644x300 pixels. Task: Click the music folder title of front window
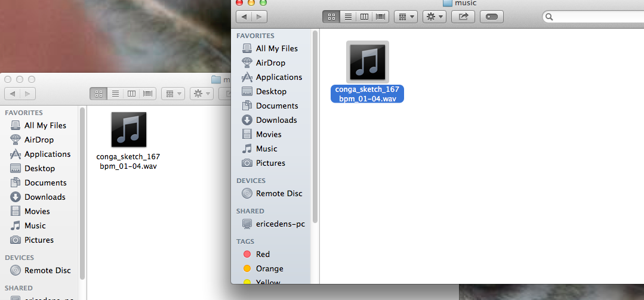(460, 4)
